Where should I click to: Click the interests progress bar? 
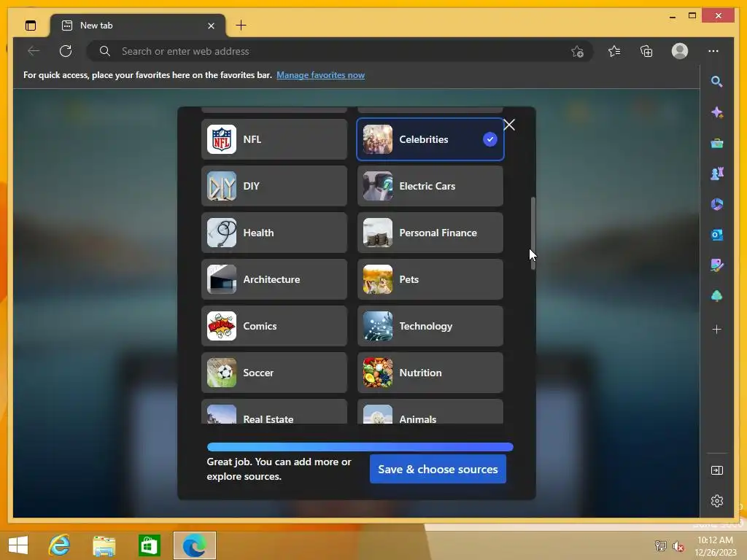tap(360, 447)
